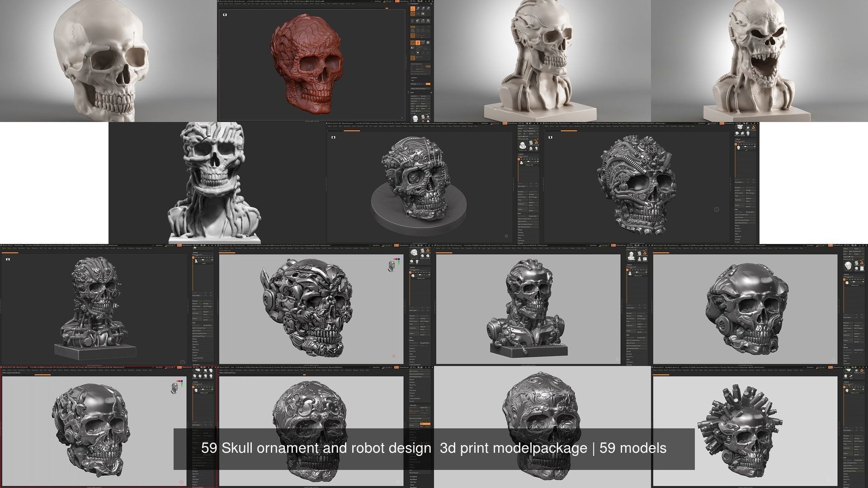Open the chrome robot bust on base
The width and height of the screenshot is (868, 488).
point(542,305)
